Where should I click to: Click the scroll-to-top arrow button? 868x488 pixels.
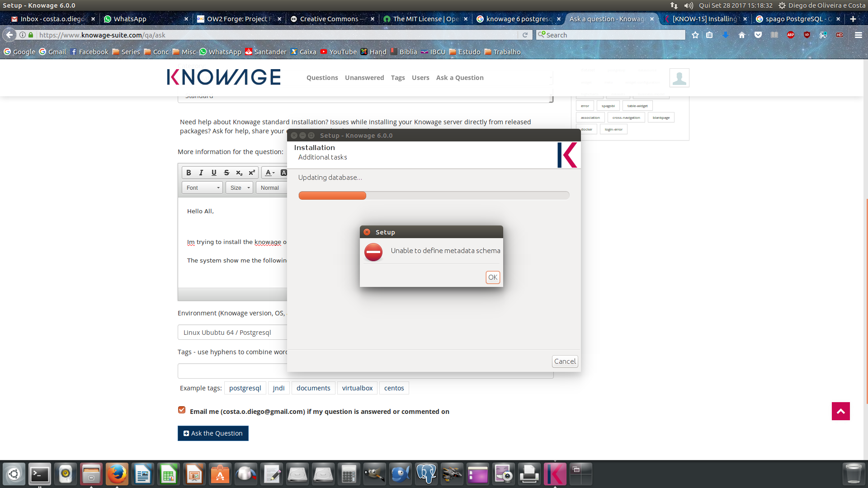click(x=841, y=411)
